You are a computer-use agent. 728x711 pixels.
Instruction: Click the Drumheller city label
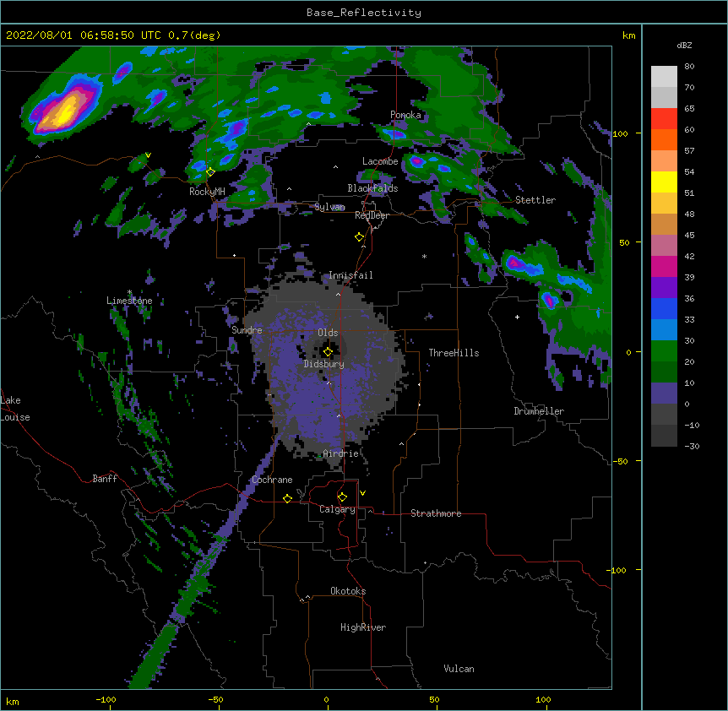pos(539,411)
